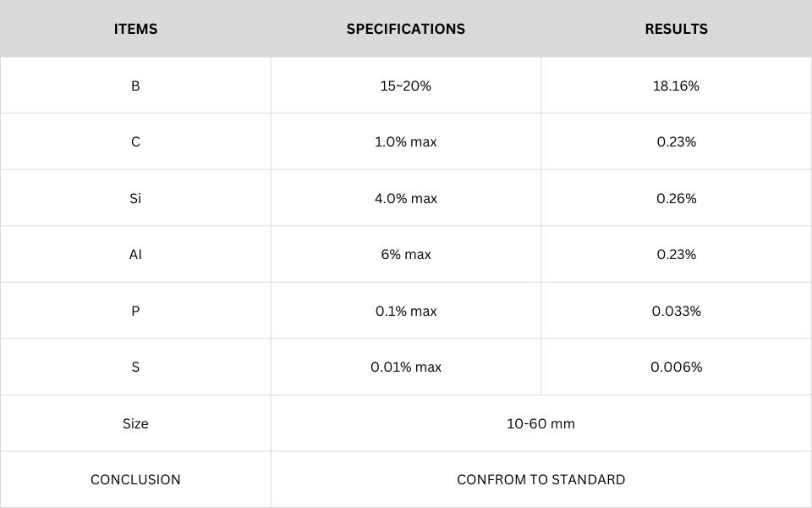The width and height of the screenshot is (812, 508).
Task: Select the C item cell
Action: tap(135, 142)
